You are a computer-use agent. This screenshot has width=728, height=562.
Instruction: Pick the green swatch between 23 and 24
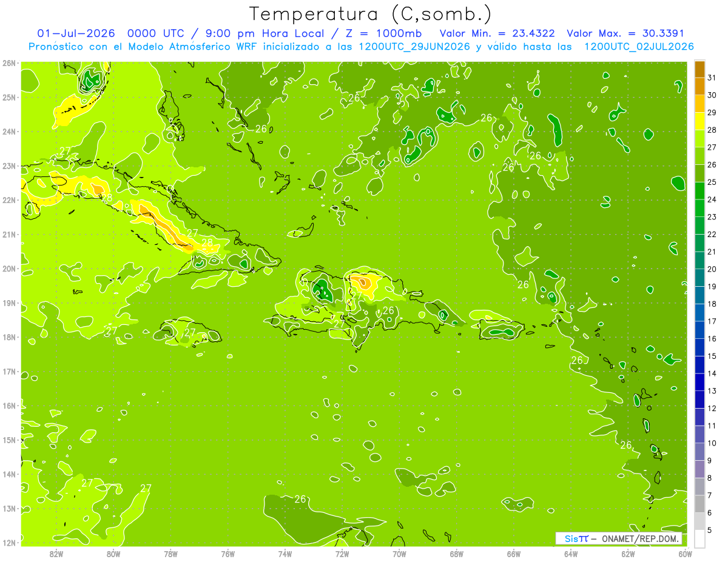pyautogui.click(x=699, y=208)
